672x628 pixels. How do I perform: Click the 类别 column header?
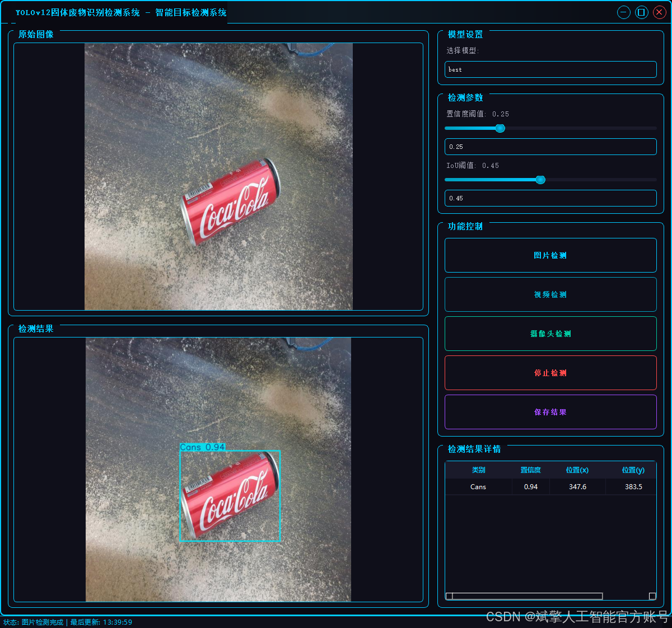pyautogui.click(x=479, y=470)
